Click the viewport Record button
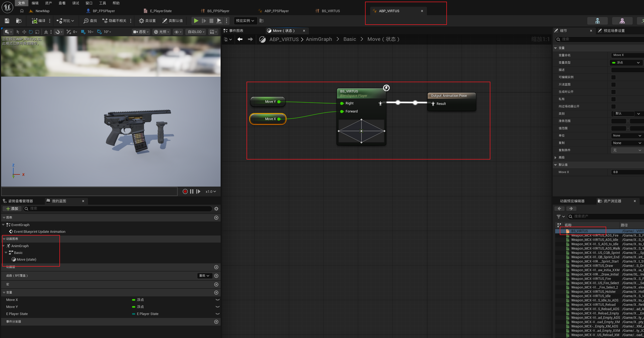The image size is (644, 338). click(x=185, y=191)
